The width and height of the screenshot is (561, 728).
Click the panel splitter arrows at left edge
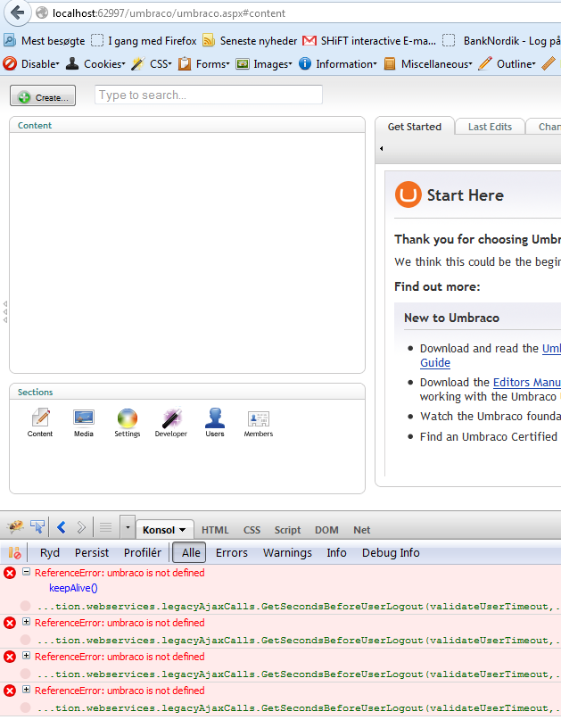(x=5, y=311)
